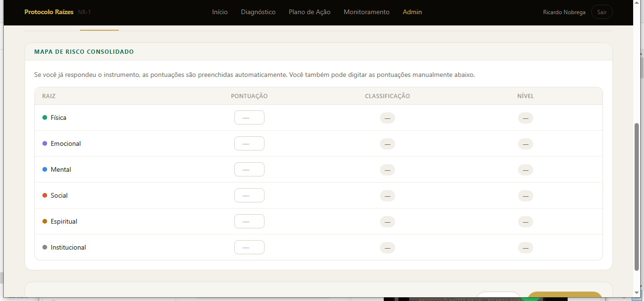Click the CLASSIFICAÇÃO column header
The width and height of the screenshot is (644, 301).
pyautogui.click(x=387, y=96)
